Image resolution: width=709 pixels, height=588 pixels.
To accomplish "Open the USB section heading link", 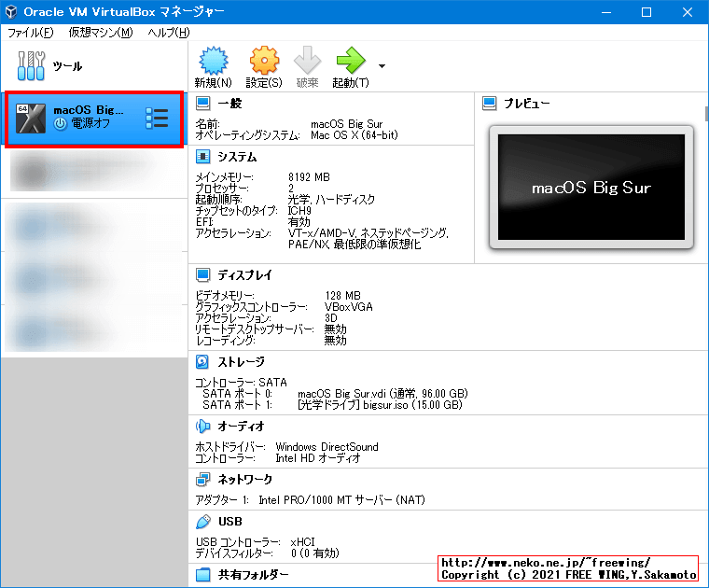I will (230, 522).
